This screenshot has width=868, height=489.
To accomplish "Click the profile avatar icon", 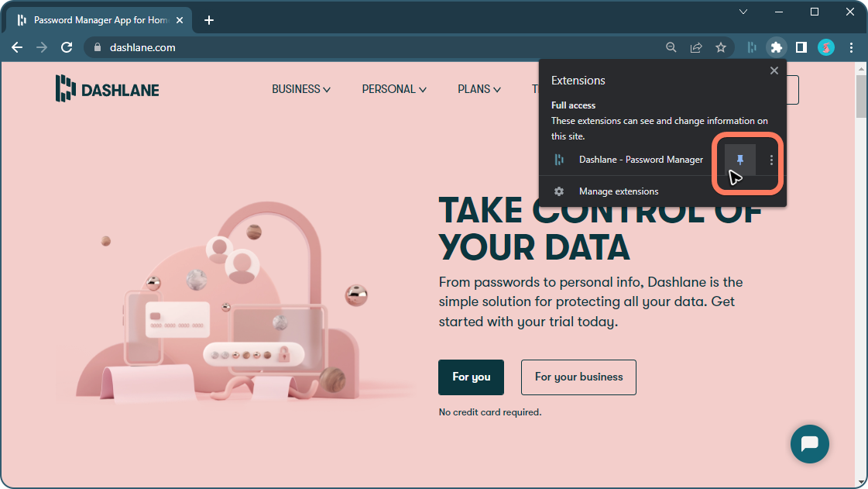I will click(x=826, y=47).
